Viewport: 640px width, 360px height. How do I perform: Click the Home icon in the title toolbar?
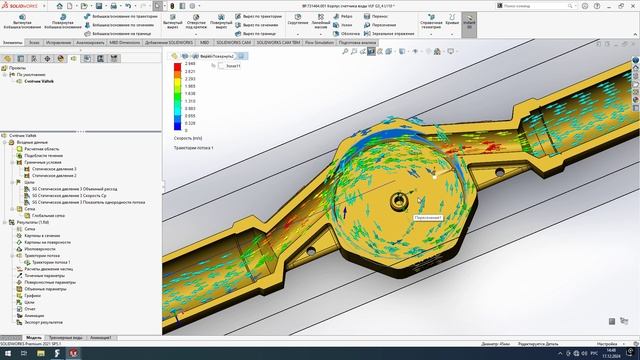[x=60, y=6]
